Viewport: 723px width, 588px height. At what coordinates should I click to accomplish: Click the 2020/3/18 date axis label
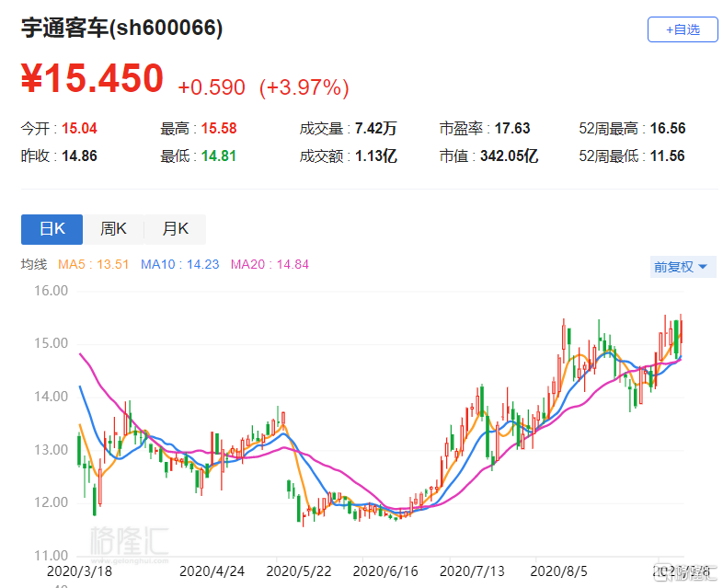click(x=79, y=571)
